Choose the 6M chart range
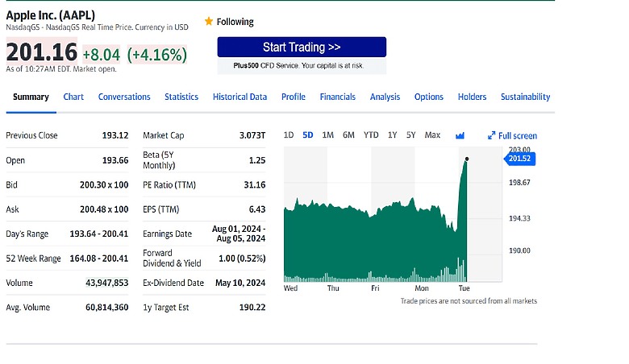The width and height of the screenshot is (629, 364). (x=348, y=135)
